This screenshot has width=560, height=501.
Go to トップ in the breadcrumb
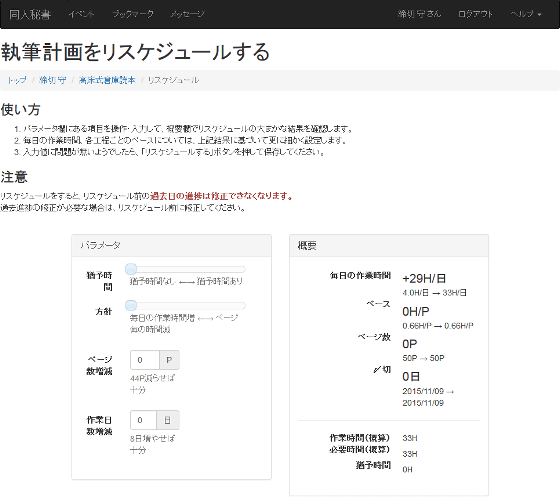tap(17, 80)
